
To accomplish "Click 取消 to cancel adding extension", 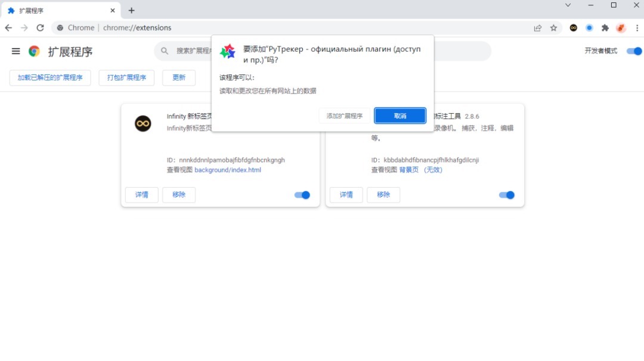I will pos(400,116).
